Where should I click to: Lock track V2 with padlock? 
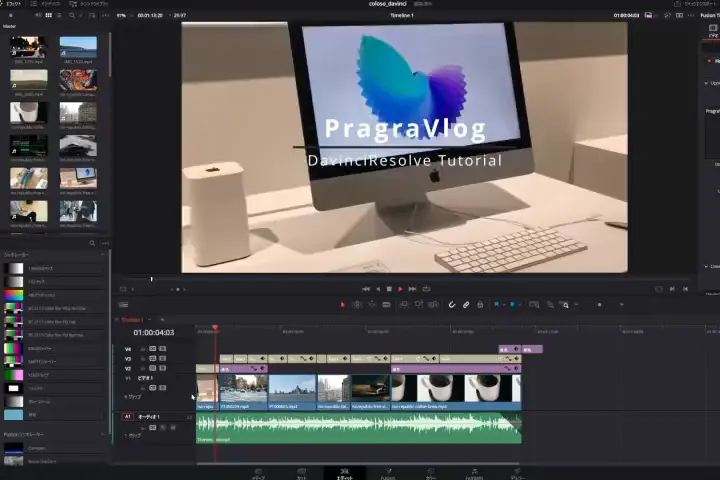[143, 368]
